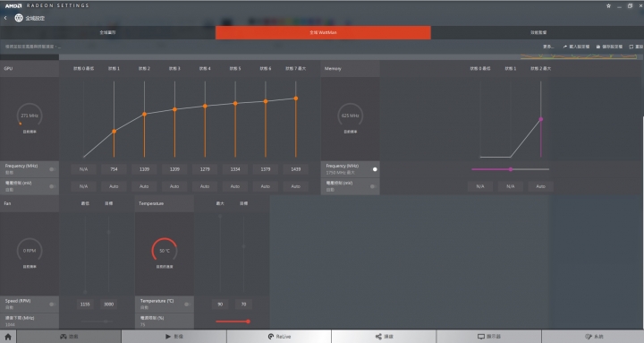Click the target temperature field 70
644x343 pixels.
(x=243, y=304)
